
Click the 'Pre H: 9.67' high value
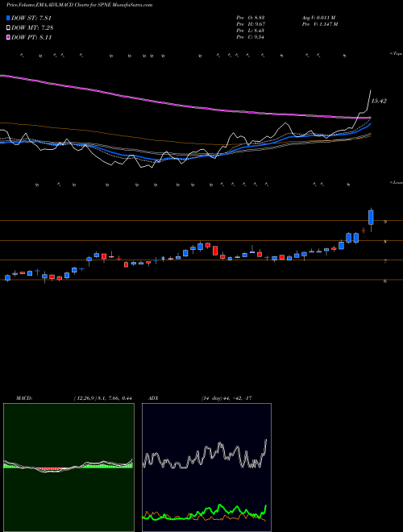(251, 24)
